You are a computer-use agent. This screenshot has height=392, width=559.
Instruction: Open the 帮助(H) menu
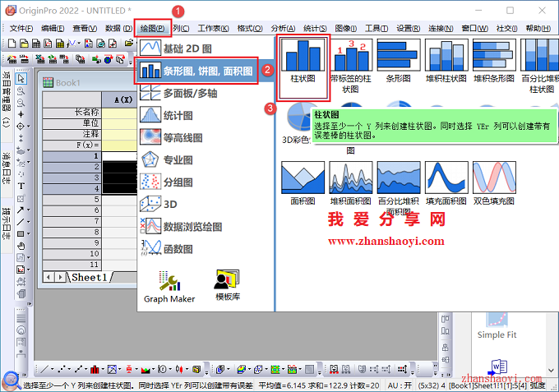[538, 28]
